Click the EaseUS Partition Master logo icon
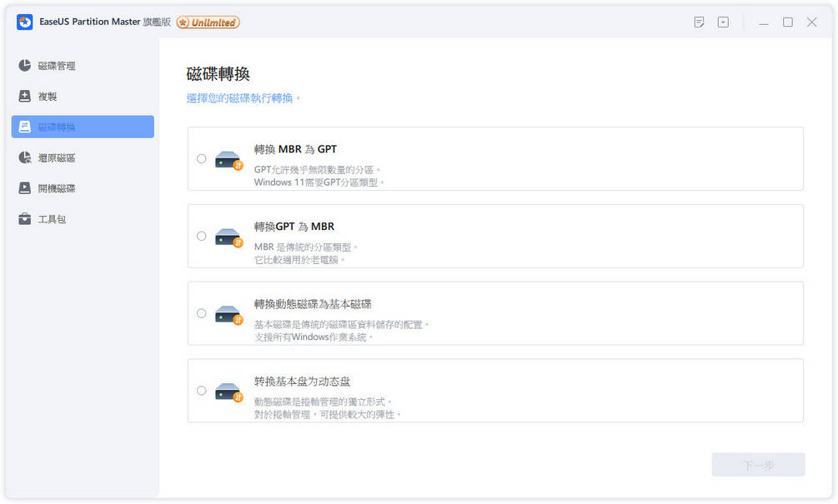 click(25, 22)
